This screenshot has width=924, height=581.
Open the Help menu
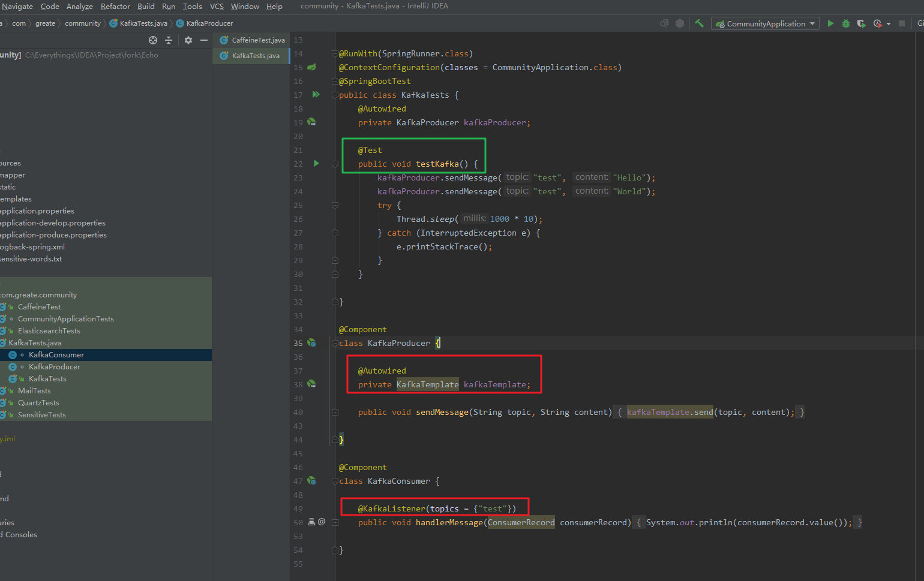coord(274,7)
